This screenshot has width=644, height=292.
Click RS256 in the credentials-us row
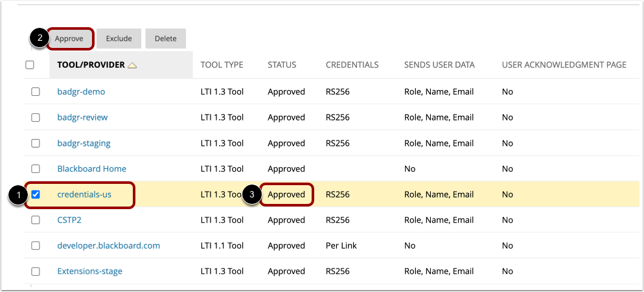click(x=338, y=195)
